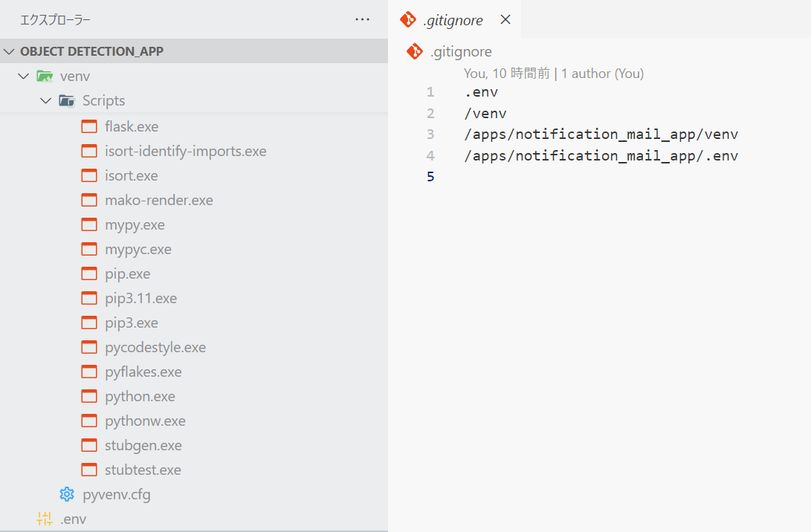The width and height of the screenshot is (811, 532).
Task: Click line number 3 in the gutter
Action: pyautogui.click(x=430, y=134)
